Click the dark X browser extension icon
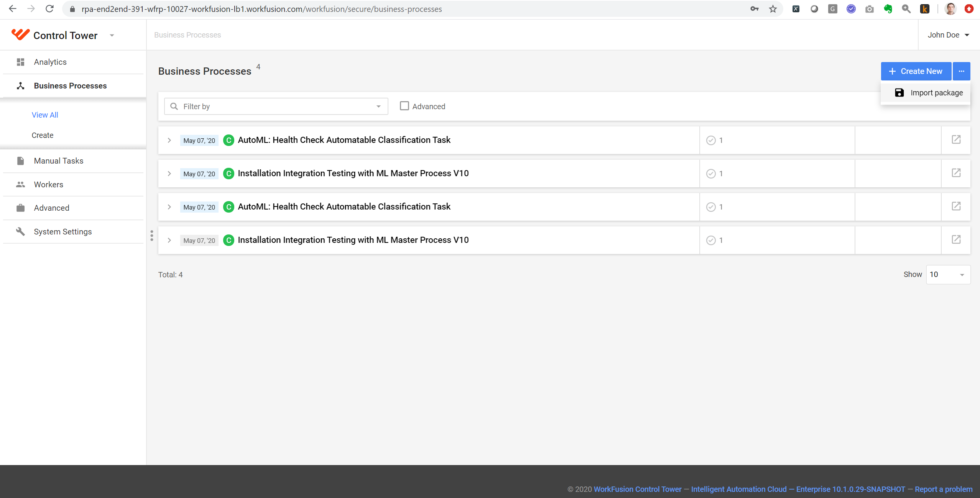This screenshot has height=498, width=980. (x=796, y=9)
